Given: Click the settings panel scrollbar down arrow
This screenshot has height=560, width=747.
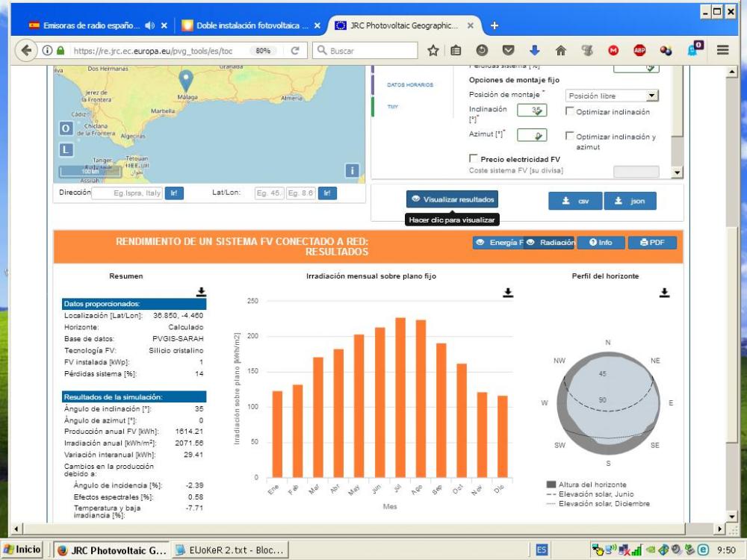Looking at the screenshot, I should pyautogui.click(x=677, y=172).
